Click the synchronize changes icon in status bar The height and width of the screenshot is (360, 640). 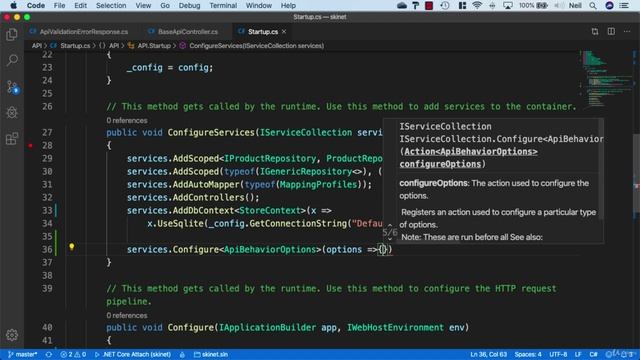[x=49, y=354]
